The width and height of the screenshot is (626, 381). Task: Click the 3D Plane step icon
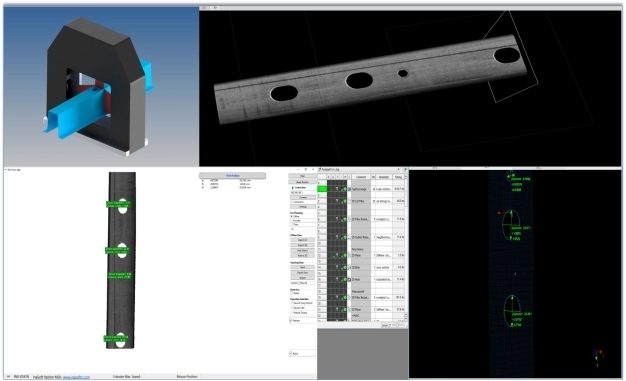(x=349, y=255)
